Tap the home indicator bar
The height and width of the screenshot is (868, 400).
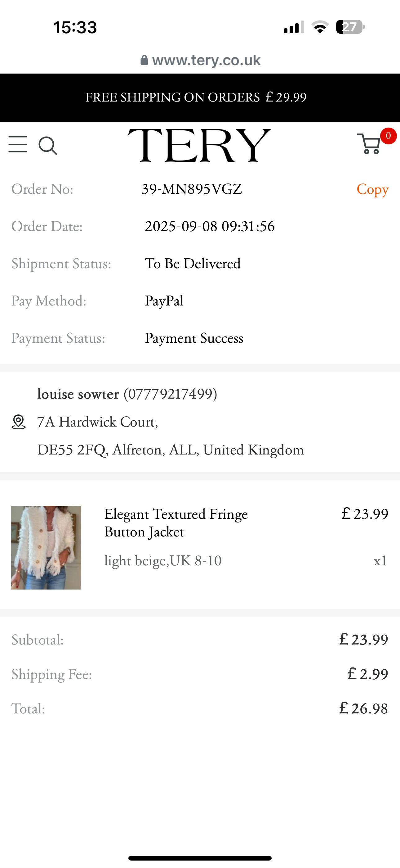(200, 858)
